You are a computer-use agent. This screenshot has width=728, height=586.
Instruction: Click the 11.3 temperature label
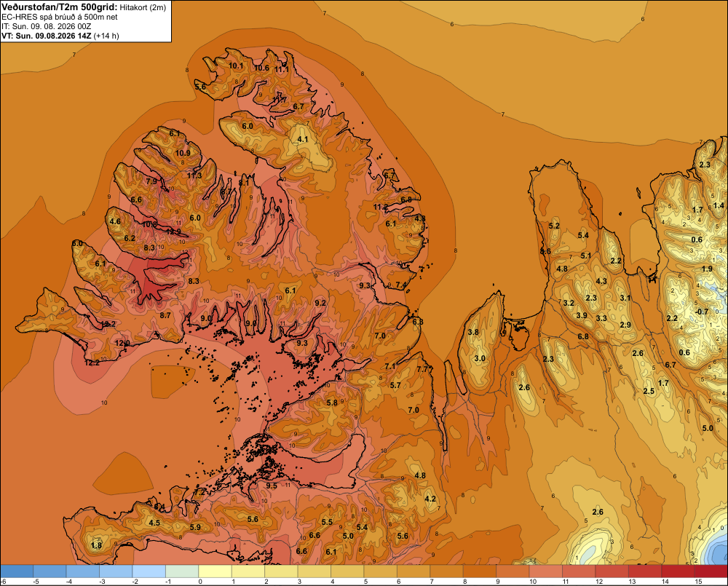click(194, 175)
